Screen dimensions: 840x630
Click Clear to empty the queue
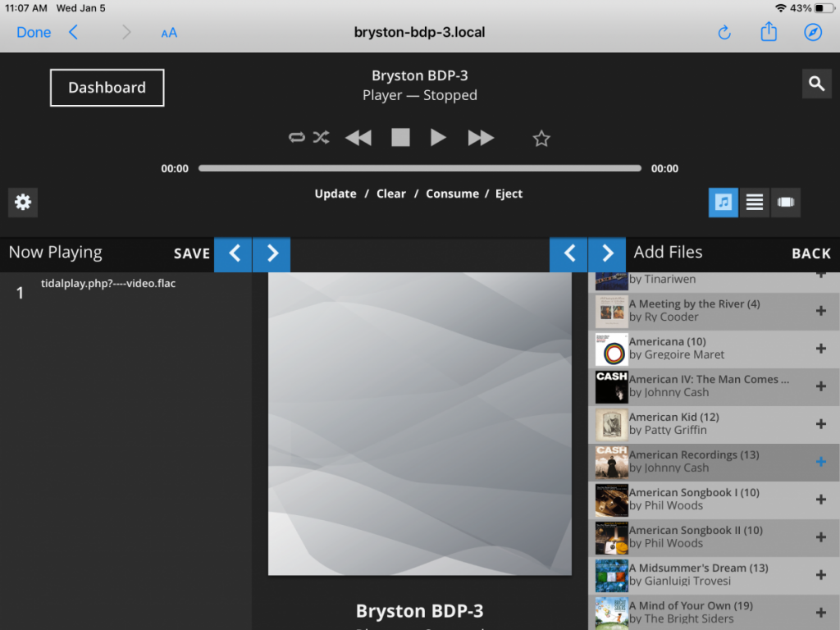coord(391,194)
